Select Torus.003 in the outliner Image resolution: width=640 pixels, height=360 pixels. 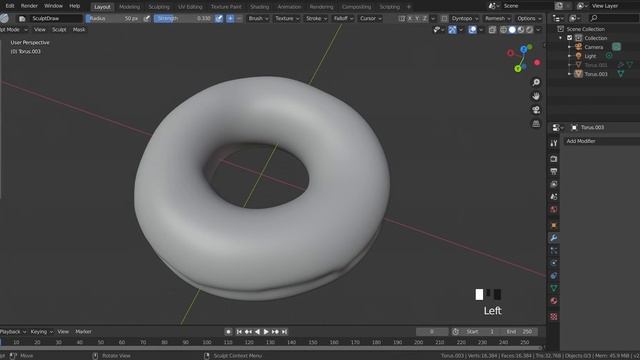[596, 74]
